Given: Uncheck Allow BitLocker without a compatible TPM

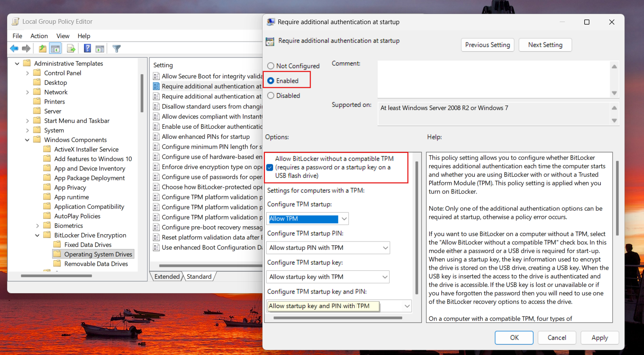Looking at the screenshot, I should tap(270, 168).
